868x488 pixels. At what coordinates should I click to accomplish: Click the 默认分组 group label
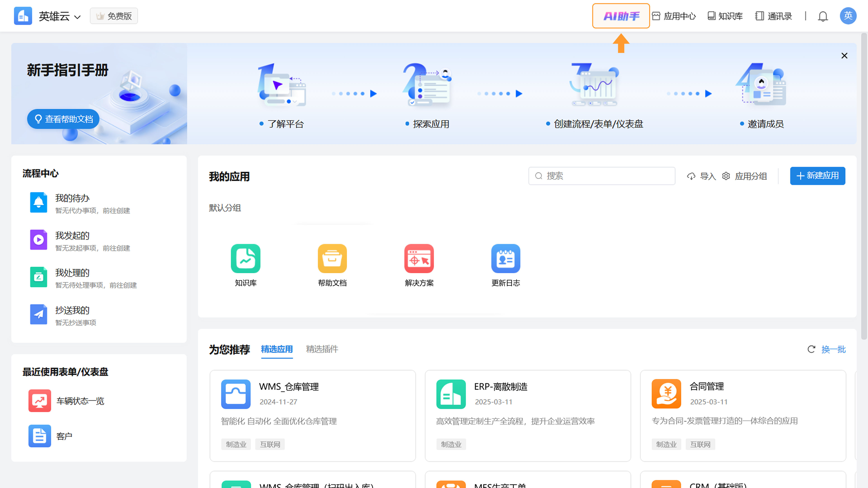pyautogui.click(x=225, y=208)
